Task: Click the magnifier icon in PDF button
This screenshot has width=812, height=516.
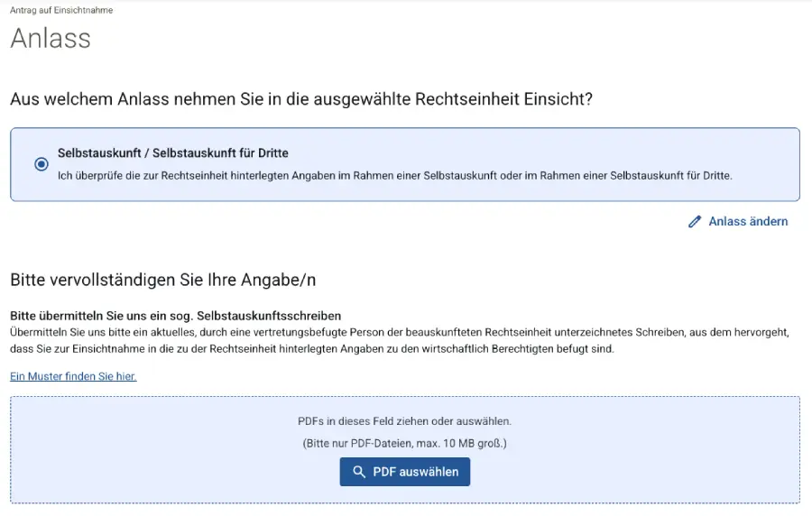Action: coord(359,472)
